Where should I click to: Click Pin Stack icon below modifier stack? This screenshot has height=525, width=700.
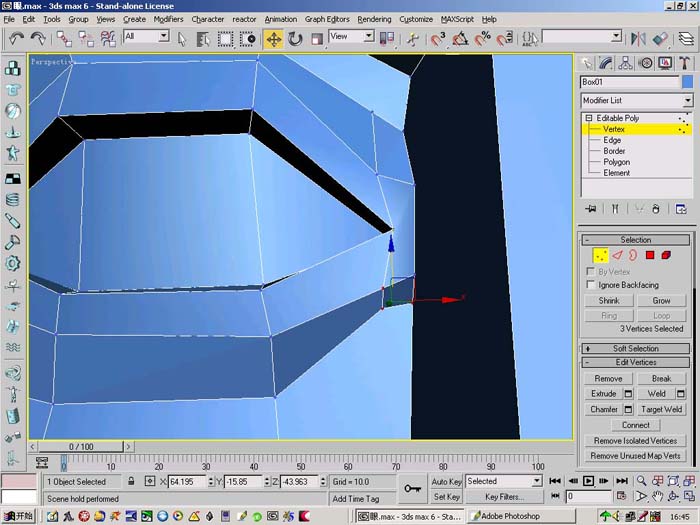coord(591,208)
